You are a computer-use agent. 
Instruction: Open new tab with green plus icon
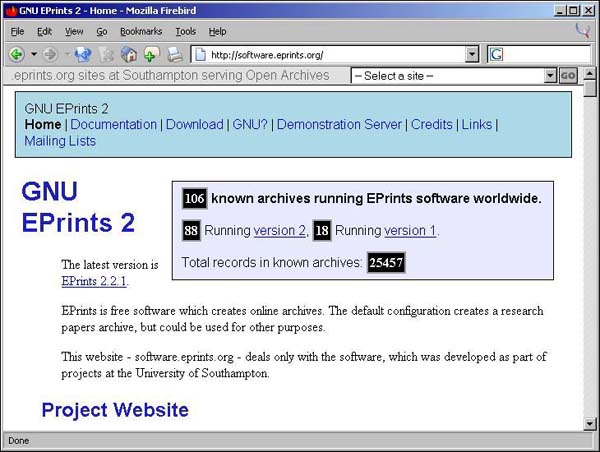click(x=152, y=55)
